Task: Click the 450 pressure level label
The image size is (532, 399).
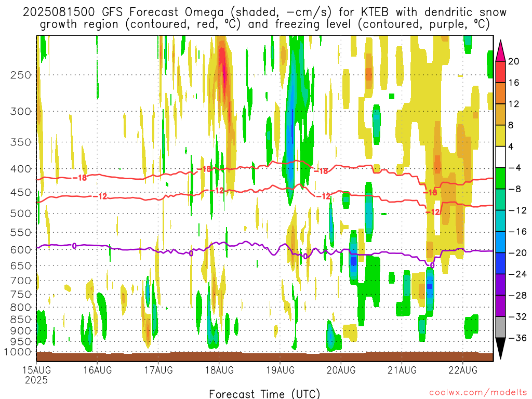Action: [x=21, y=192]
